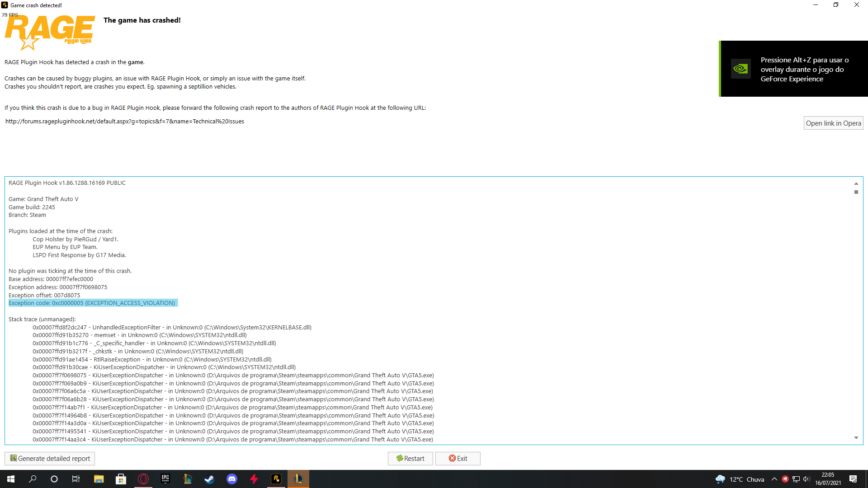Open link in Opera button
The width and height of the screenshot is (868, 488).
pos(833,123)
